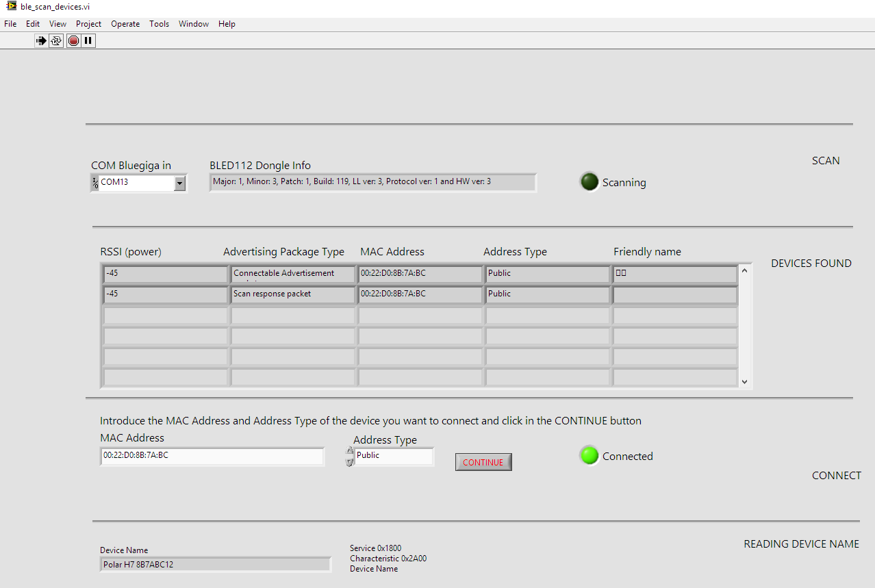Viewport: 875px width, 588px height.
Task: Click the Run arrow toolbar icon
Action: [x=41, y=41]
